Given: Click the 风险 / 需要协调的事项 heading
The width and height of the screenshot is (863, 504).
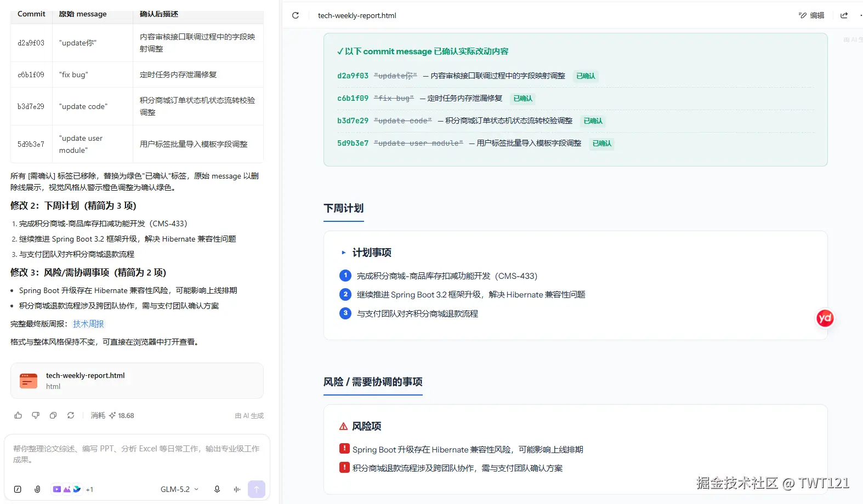Looking at the screenshot, I should (x=373, y=382).
